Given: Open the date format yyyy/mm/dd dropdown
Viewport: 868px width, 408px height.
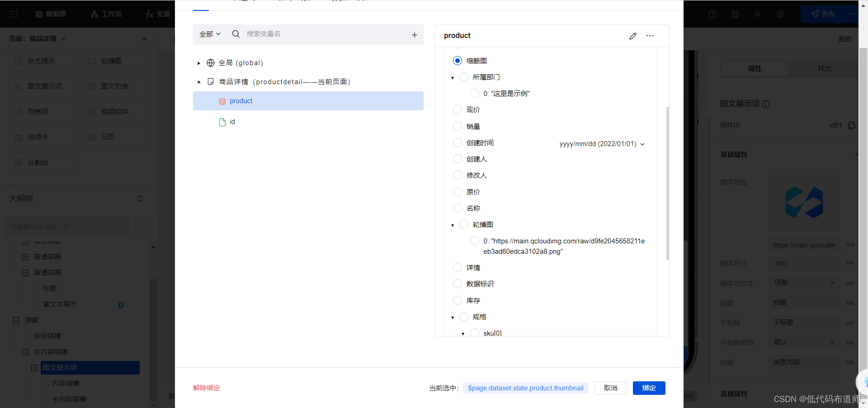Looking at the screenshot, I should [x=602, y=144].
